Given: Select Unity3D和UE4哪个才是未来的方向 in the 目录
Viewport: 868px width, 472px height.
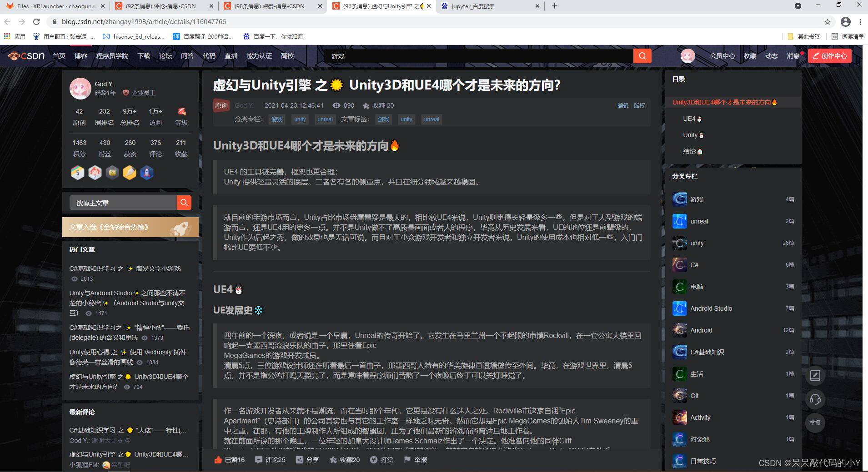Looking at the screenshot, I should 725,102.
